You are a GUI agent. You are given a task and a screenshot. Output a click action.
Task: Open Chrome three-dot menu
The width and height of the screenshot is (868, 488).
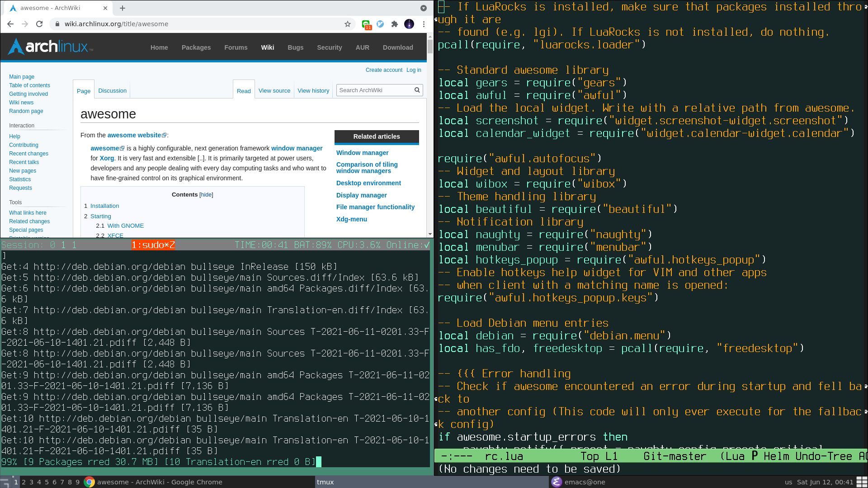click(424, 24)
